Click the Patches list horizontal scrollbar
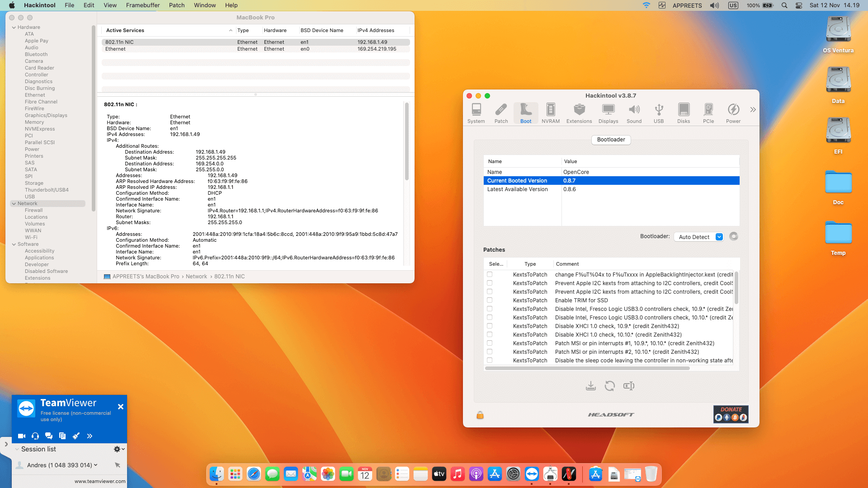Screen dimensions: 868x488 click(x=587, y=368)
